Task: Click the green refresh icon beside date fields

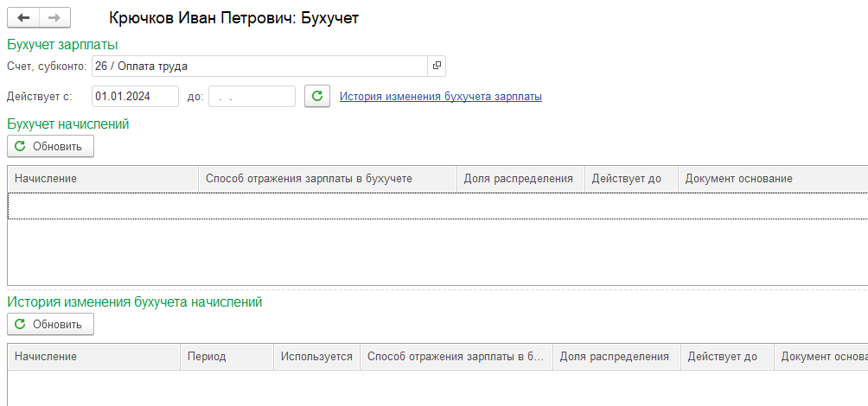Action: pyautogui.click(x=317, y=96)
